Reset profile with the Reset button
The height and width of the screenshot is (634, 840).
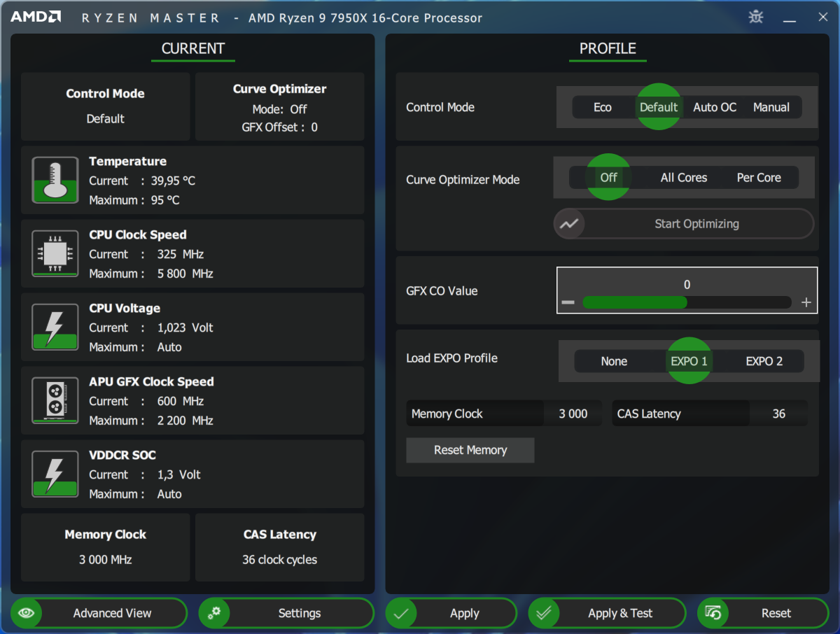[763, 613]
